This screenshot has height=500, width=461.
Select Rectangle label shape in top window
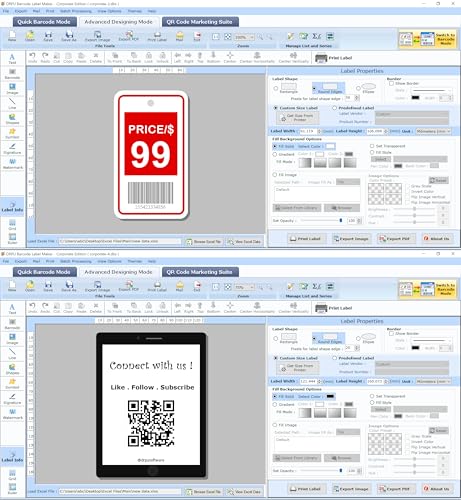[276, 89]
